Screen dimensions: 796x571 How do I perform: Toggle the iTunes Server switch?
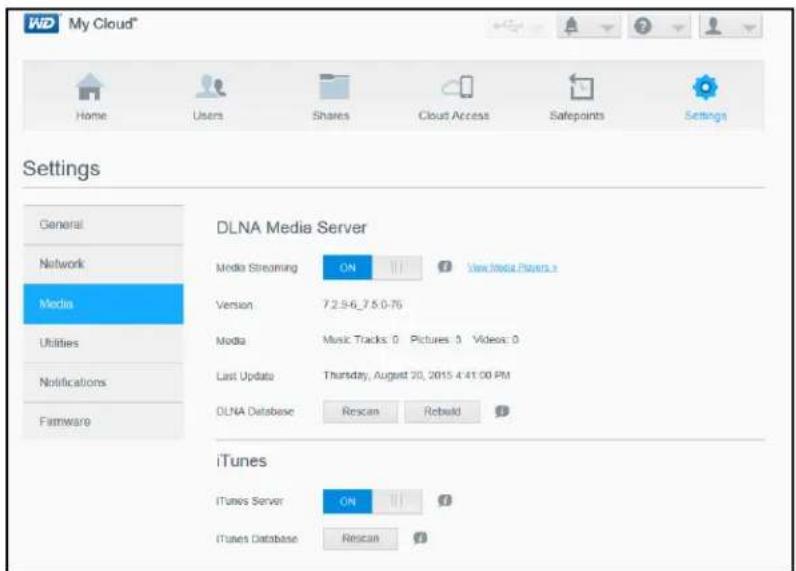(x=372, y=501)
